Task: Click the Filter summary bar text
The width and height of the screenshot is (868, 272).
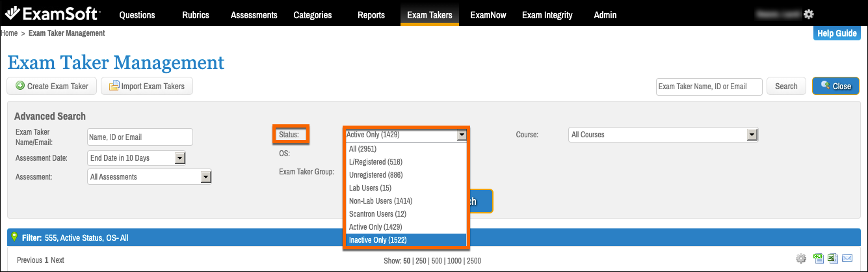Action: [75, 238]
